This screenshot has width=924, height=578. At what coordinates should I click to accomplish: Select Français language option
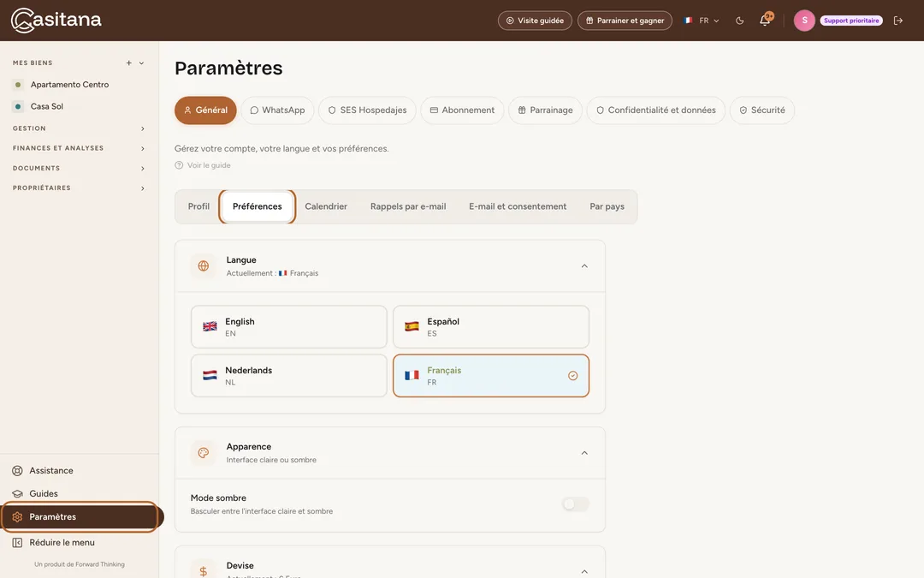click(x=491, y=376)
